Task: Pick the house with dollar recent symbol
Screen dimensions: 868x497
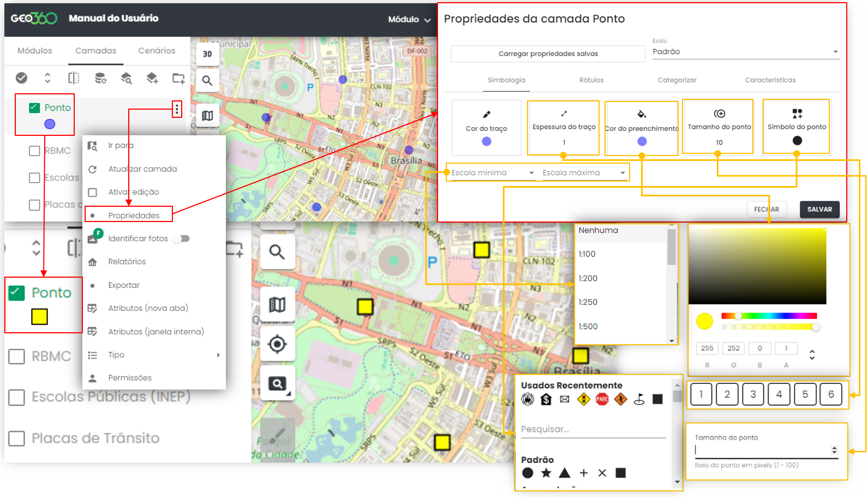Action: pyautogui.click(x=546, y=399)
